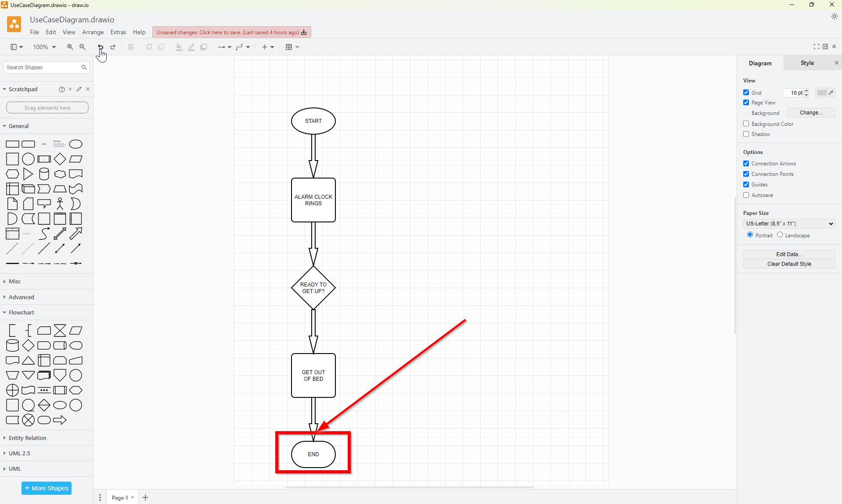The height and width of the screenshot is (504, 842).
Task: Expand the Entity Relation shape section
Action: pos(27,438)
